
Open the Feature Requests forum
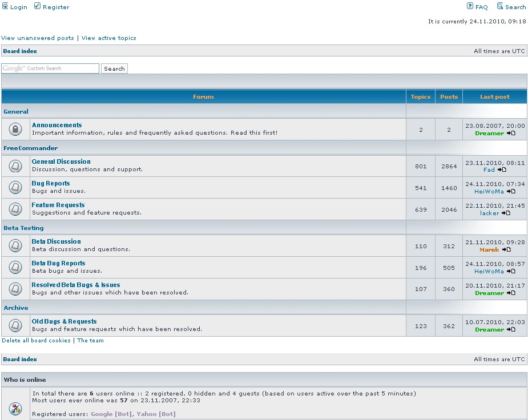pos(58,205)
